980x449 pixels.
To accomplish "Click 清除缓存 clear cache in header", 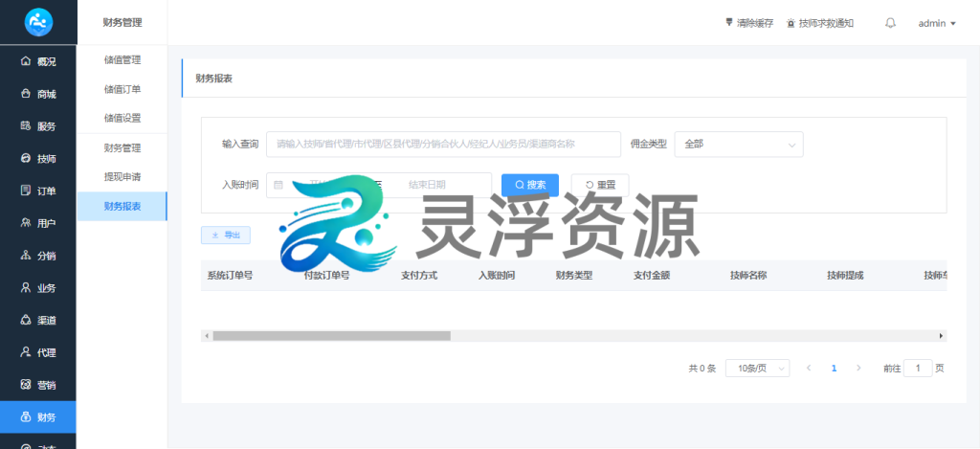I will (748, 23).
